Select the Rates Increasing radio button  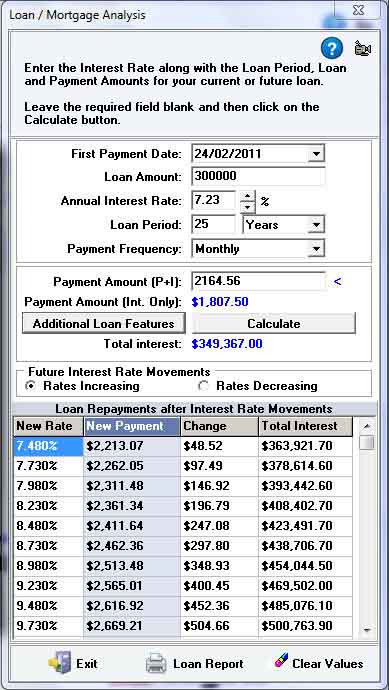coord(31,386)
